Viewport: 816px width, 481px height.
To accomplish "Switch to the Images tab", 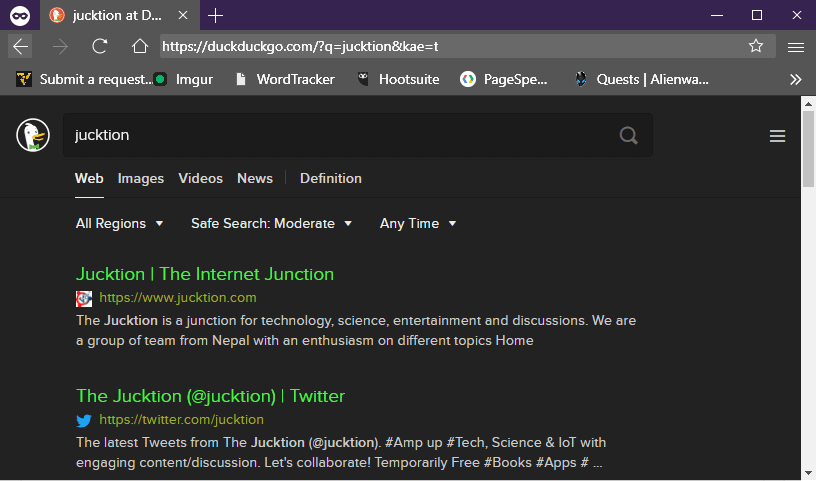I will (141, 179).
